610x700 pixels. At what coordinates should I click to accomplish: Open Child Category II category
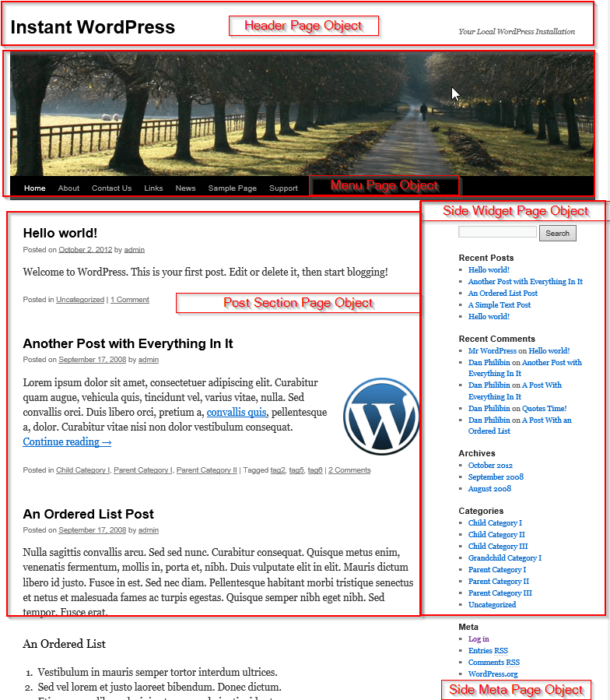coord(496,534)
